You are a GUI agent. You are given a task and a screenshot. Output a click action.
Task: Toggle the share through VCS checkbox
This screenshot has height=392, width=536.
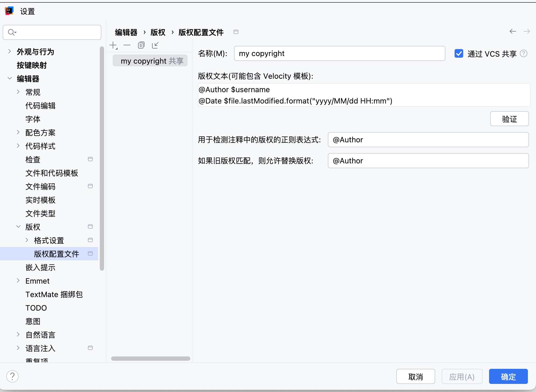[459, 54]
